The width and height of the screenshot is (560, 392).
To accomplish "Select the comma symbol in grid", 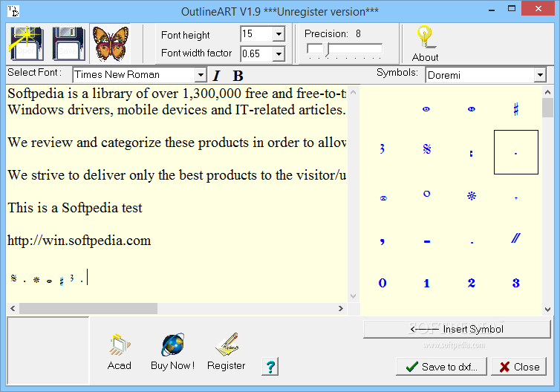I will pos(382,242).
